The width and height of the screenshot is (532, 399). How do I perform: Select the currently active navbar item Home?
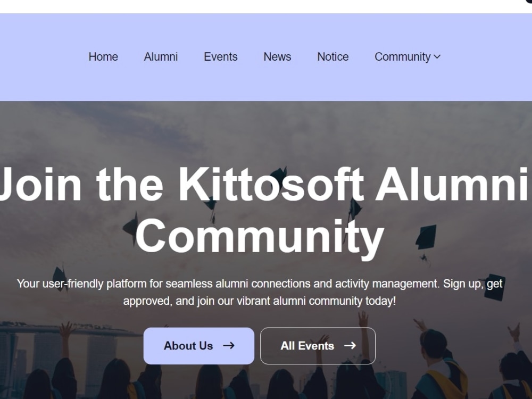[103, 57]
